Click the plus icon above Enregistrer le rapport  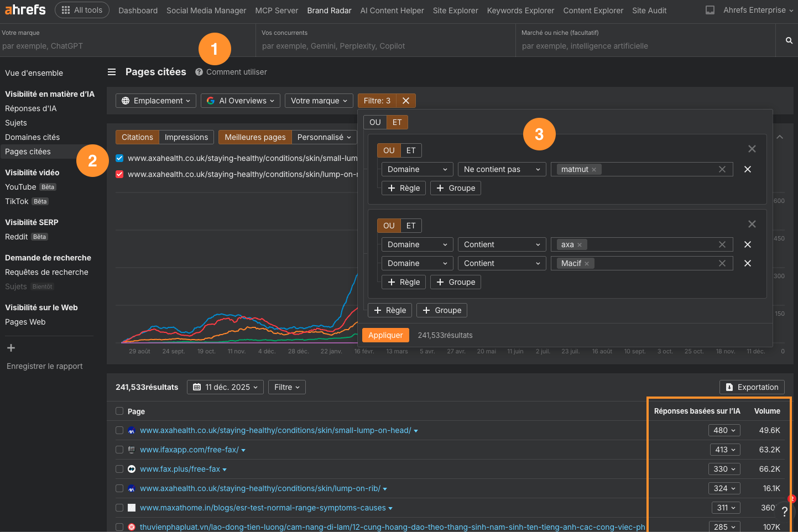(11, 348)
